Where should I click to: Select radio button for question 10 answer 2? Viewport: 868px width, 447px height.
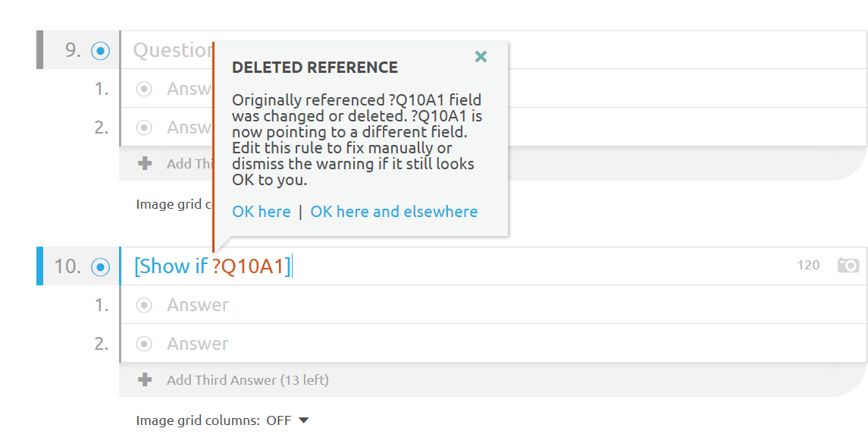(144, 344)
